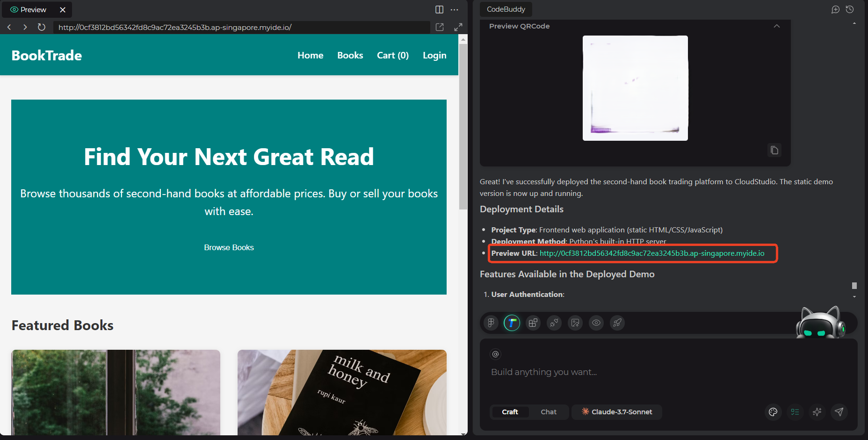Switch to Craft mode
Viewport: 868px width, 440px height.
coord(510,412)
